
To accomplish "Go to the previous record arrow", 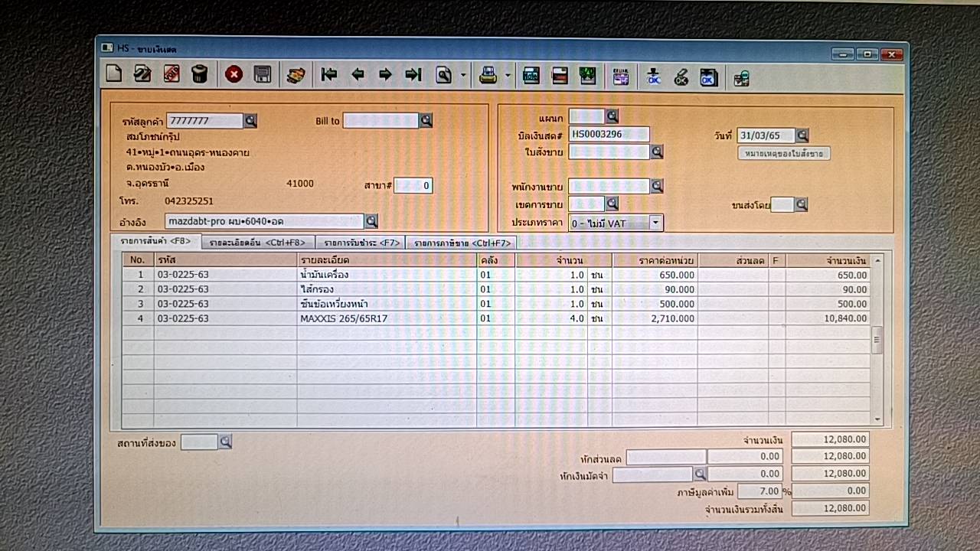I will (x=358, y=74).
